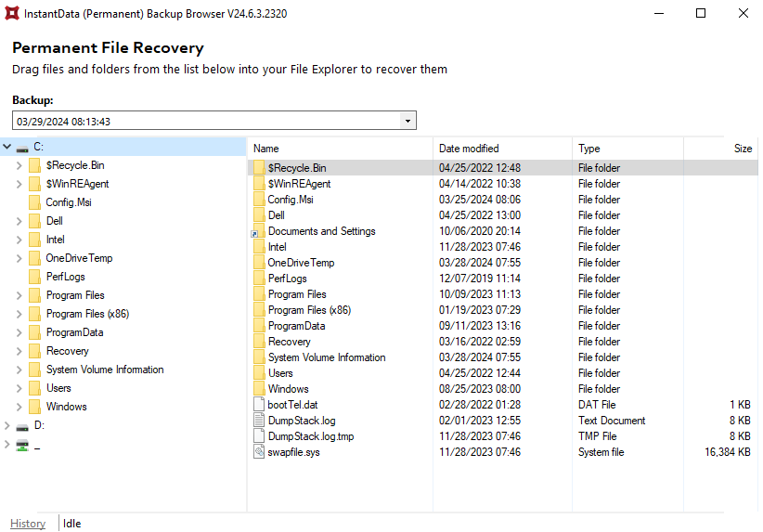This screenshot has height=532, width=763.
Task: Click the D: drive icon in tree
Action: pos(22,425)
